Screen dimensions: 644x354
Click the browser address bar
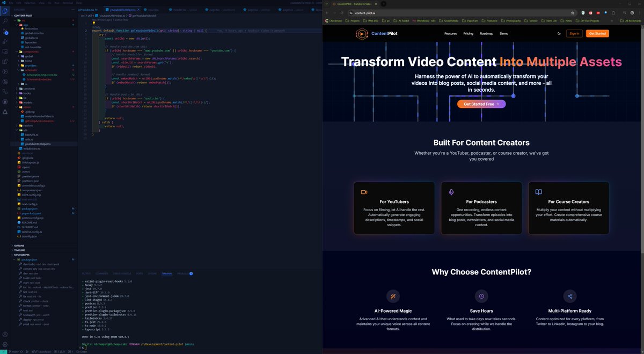pos(462,13)
